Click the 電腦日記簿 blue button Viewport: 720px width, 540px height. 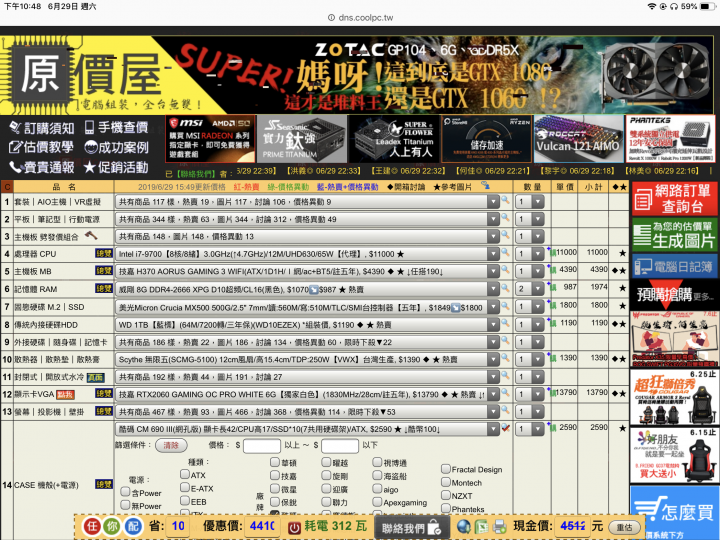(674, 266)
